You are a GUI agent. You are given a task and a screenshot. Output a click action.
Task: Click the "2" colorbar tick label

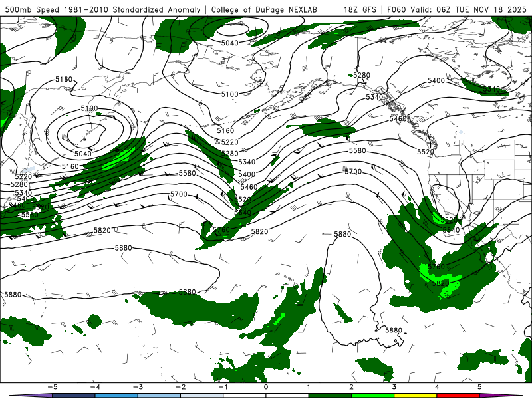pyautogui.click(x=351, y=387)
